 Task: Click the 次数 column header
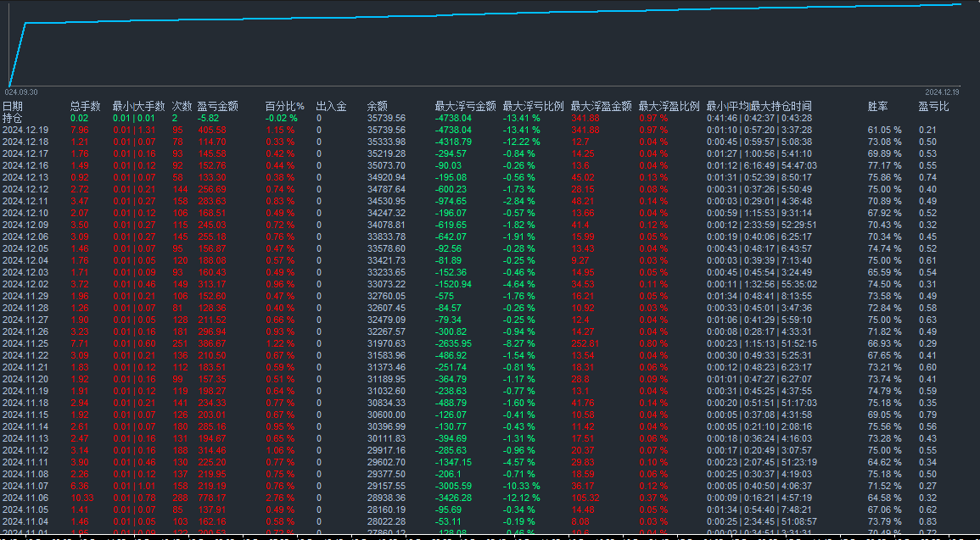(182, 106)
